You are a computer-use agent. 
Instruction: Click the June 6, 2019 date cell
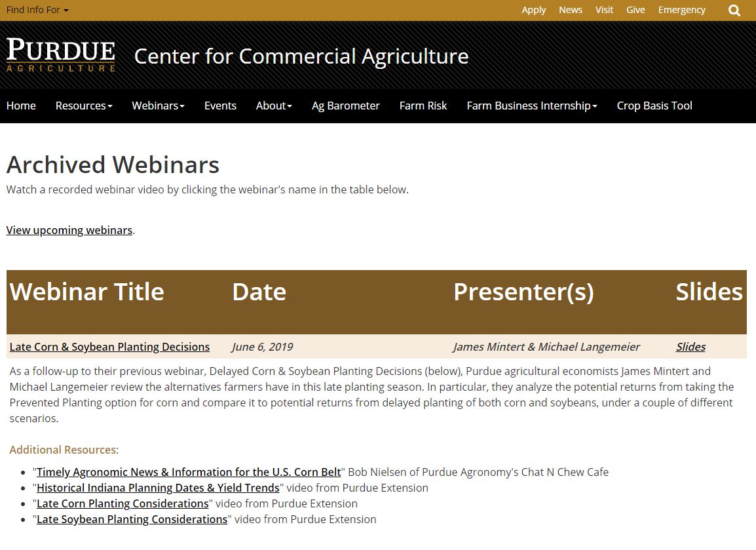pos(262,347)
